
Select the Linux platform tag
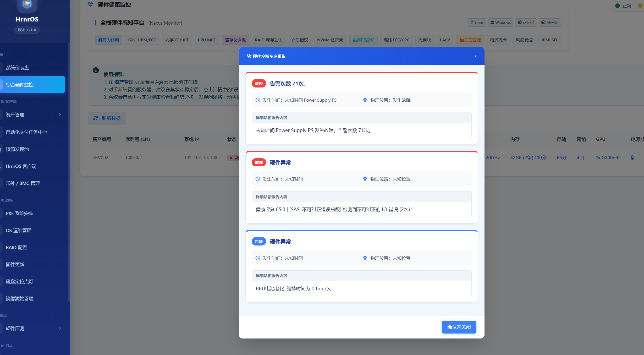[477, 23]
